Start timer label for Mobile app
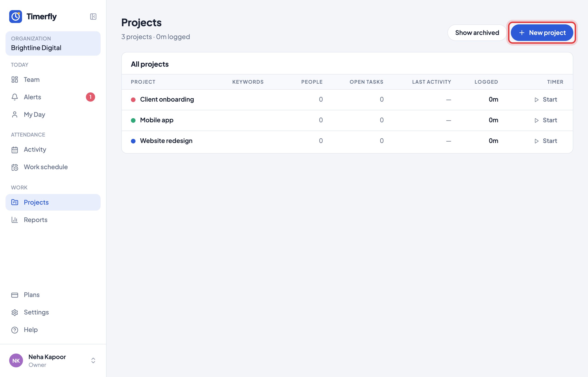The width and height of the screenshot is (588, 377). pos(550,120)
